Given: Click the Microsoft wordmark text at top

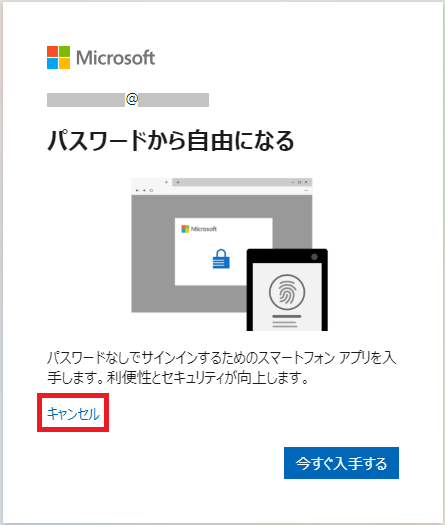Looking at the screenshot, I should [x=116, y=58].
